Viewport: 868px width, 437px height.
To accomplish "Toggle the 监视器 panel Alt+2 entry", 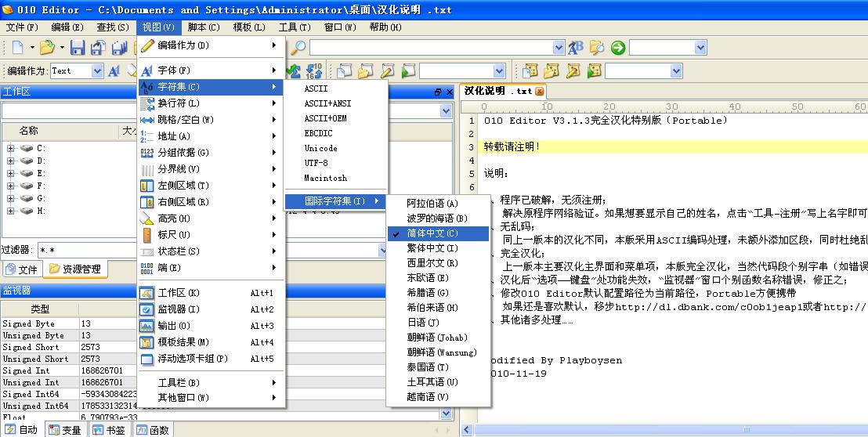I will (x=211, y=309).
